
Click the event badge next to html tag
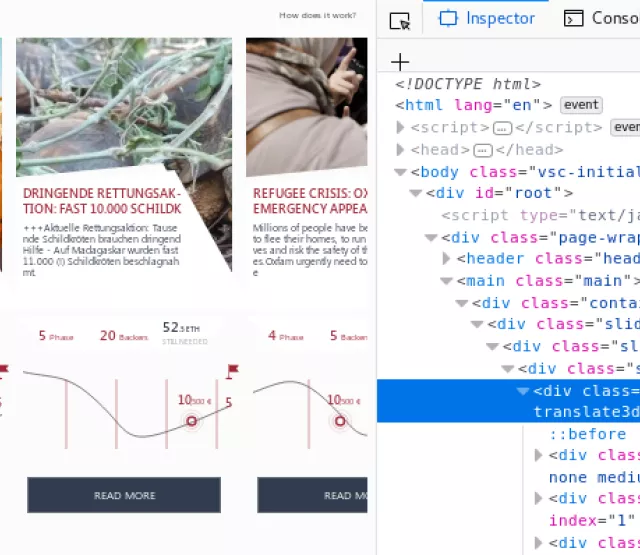click(580, 105)
